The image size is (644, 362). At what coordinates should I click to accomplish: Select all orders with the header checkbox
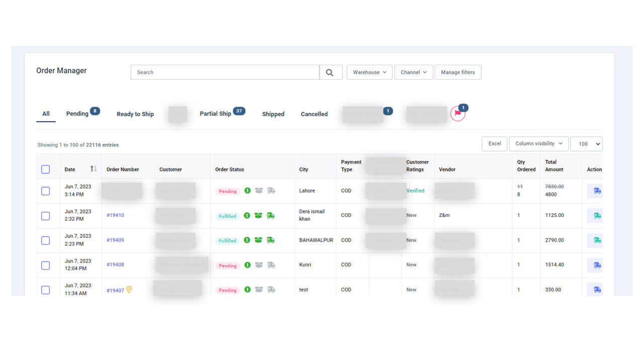(x=46, y=169)
